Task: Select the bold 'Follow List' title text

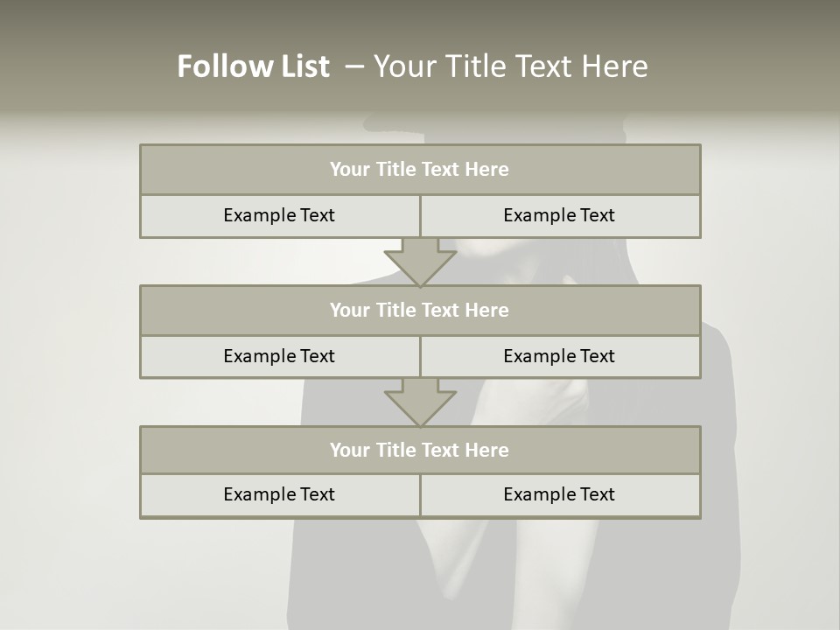Action: coord(253,66)
